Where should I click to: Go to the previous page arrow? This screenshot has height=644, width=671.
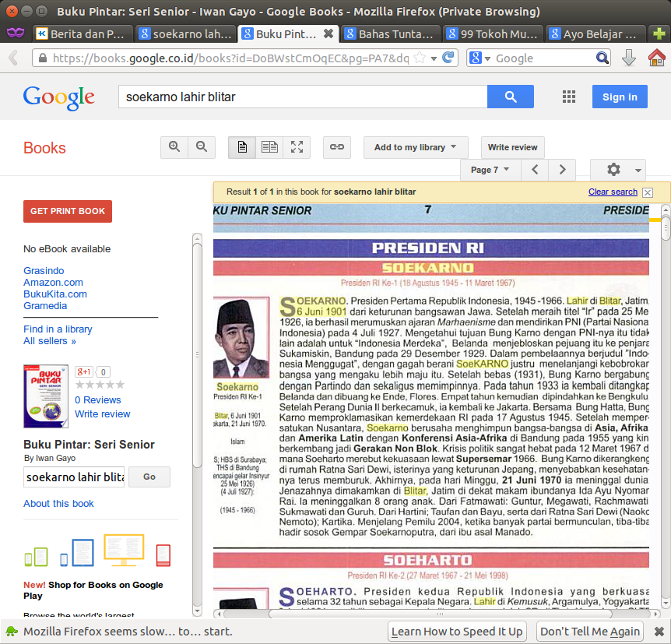[535, 170]
